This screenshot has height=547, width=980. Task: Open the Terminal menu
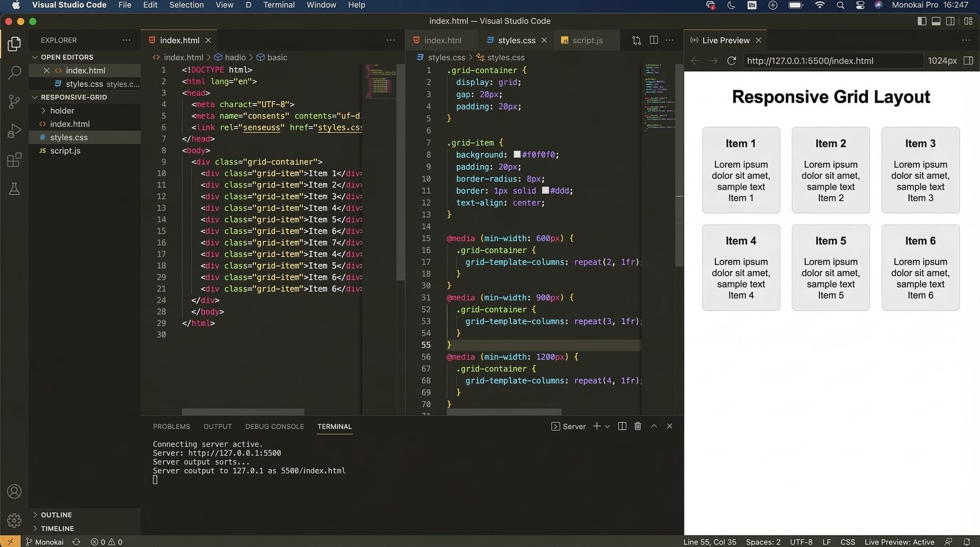click(278, 5)
